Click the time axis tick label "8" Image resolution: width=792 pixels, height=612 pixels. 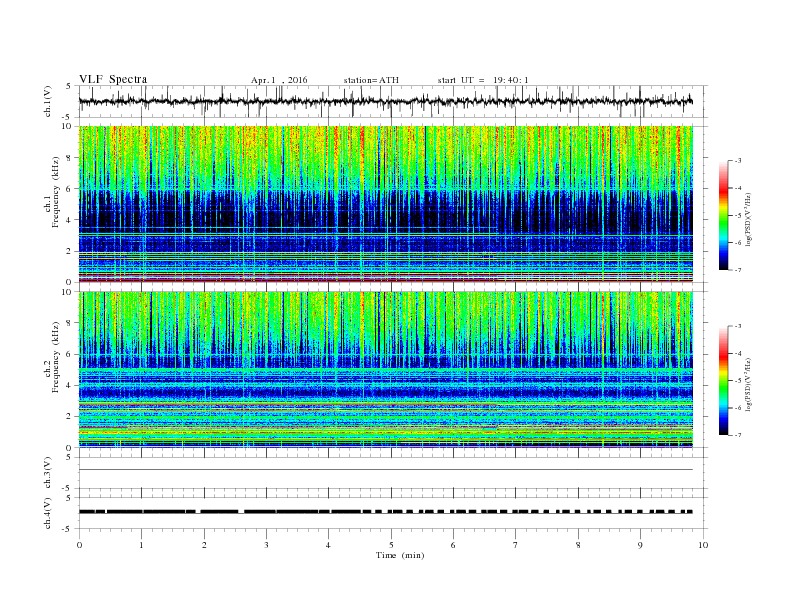tap(578, 545)
